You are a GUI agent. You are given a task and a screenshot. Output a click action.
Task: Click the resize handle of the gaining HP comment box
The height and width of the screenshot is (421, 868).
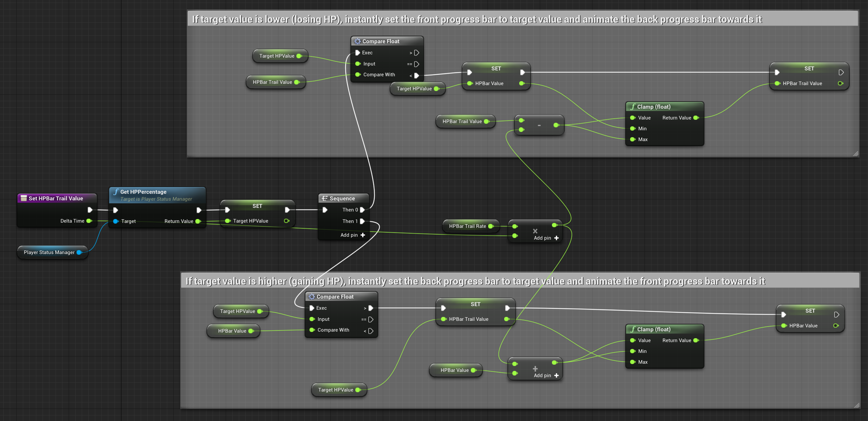click(x=857, y=405)
